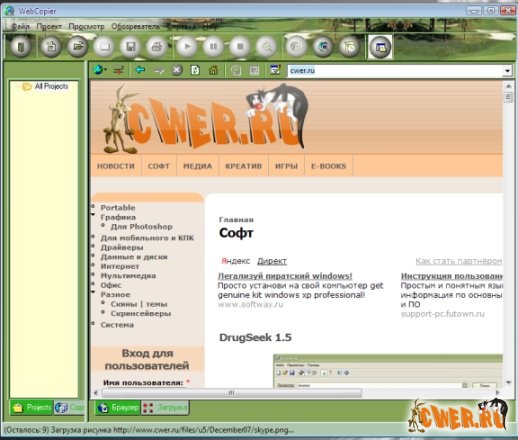Open the address bar dropdown arrow

(x=507, y=71)
